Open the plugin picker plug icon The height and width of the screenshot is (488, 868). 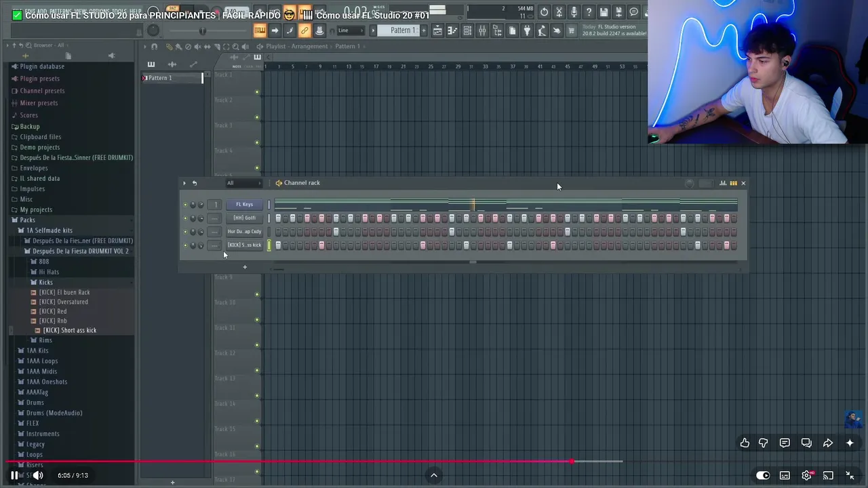pos(527,30)
